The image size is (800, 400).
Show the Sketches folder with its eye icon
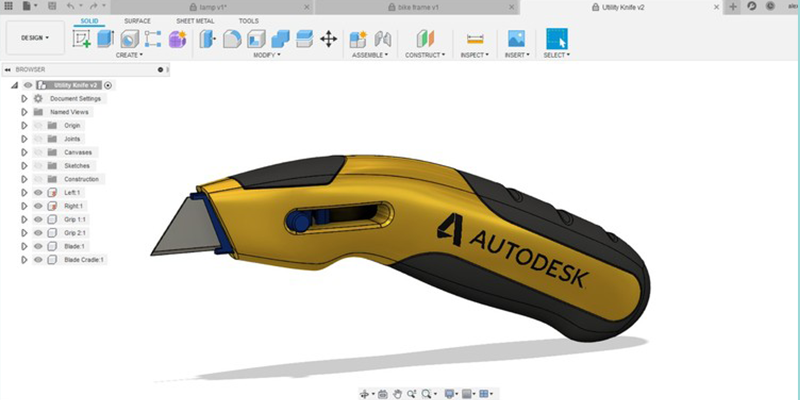38,166
